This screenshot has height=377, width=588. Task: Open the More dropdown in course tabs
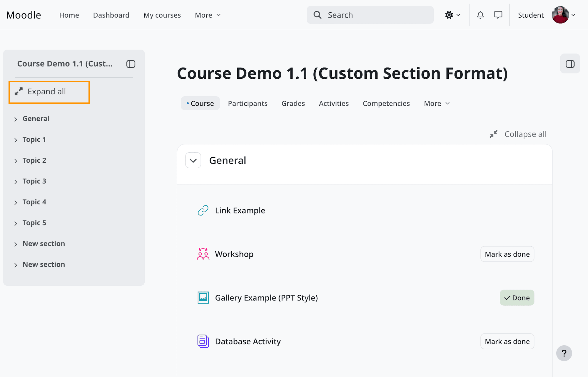click(x=437, y=103)
